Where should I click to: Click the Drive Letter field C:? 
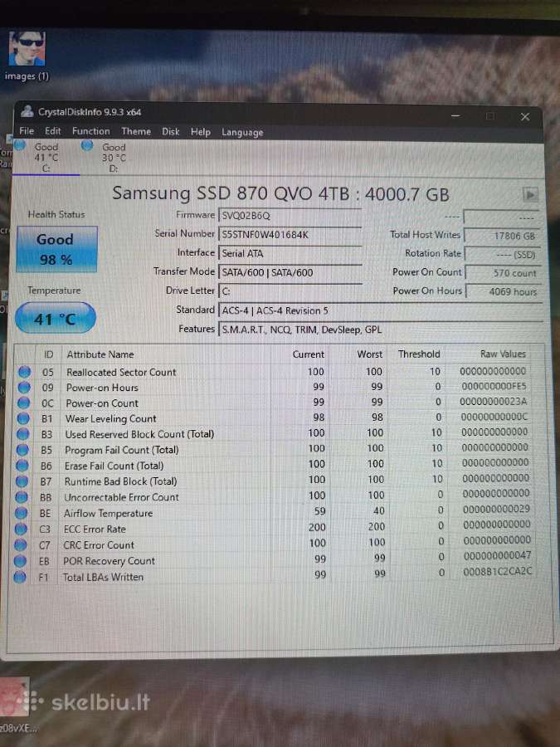[x=290, y=291]
